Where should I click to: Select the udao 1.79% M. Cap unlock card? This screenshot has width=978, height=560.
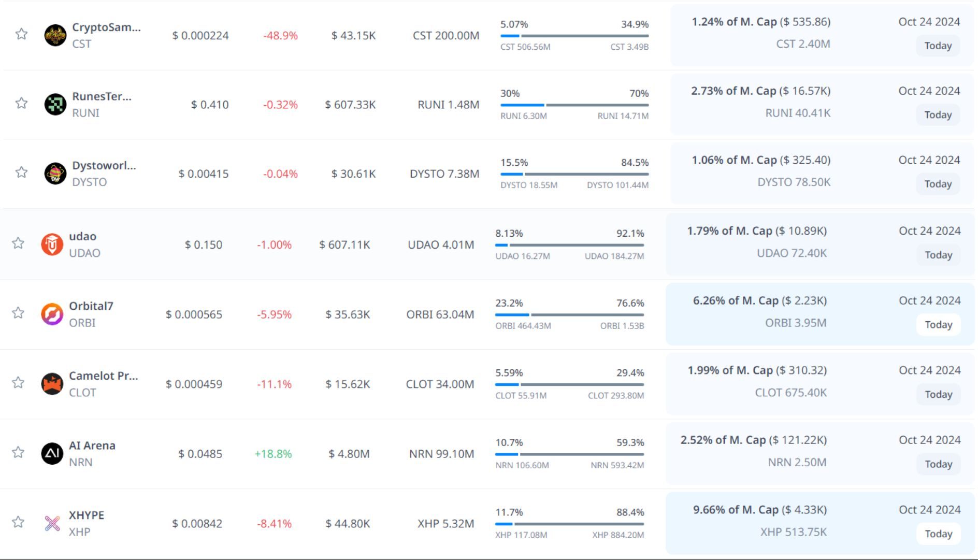pos(819,244)
